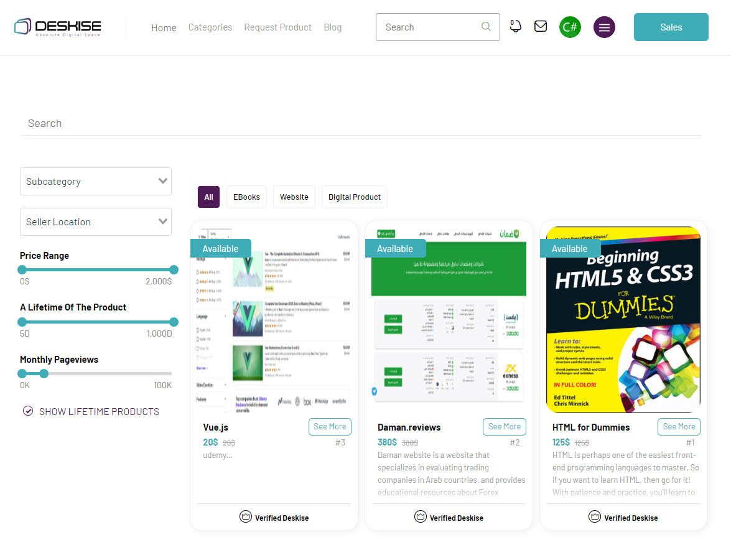Screen dimensions: 731x560
Task: Open Categories in the top navigation
Action: [210, 27]
